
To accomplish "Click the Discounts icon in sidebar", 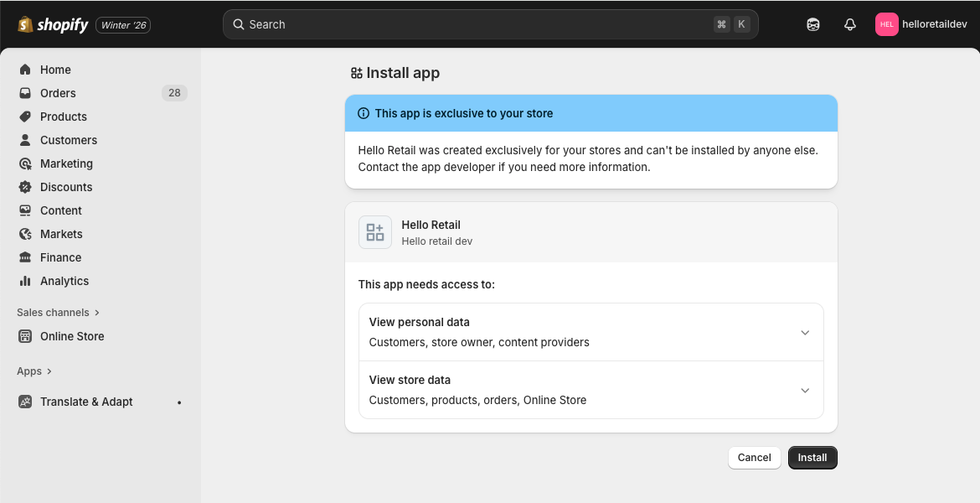I will point(25,187).
